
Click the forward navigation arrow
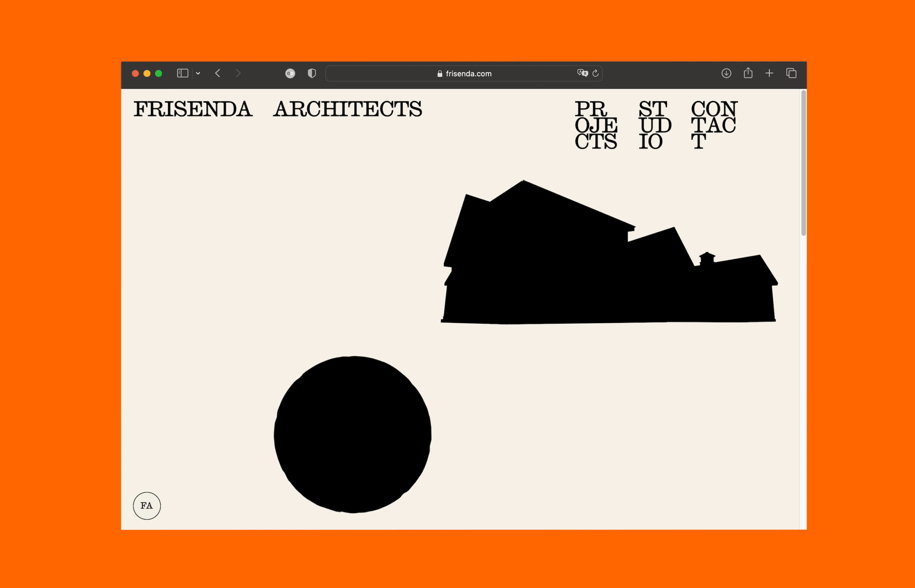(239, 73)
